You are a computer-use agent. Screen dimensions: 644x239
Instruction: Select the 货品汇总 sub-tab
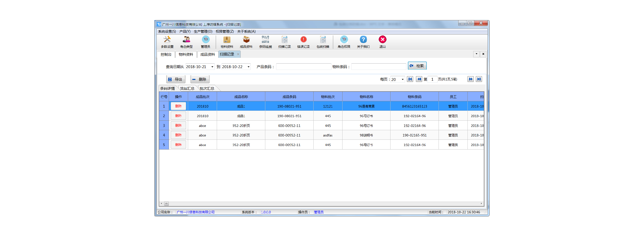[187, 88]
